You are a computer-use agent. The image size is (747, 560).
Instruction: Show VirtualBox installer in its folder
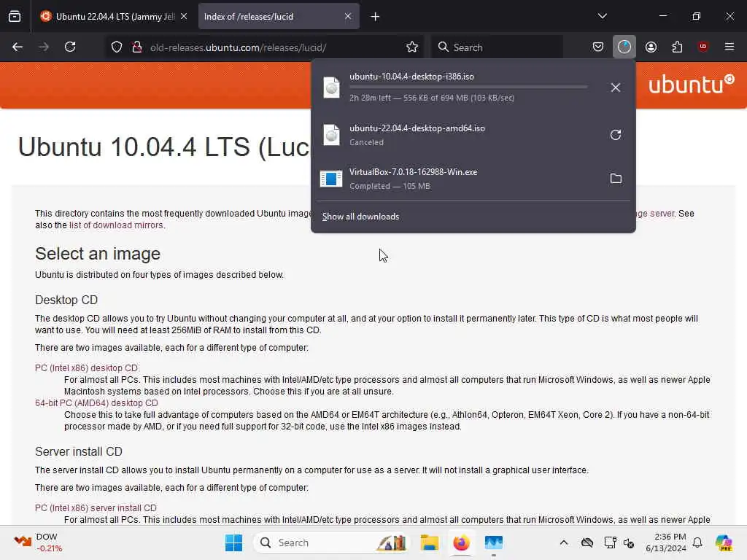point(616,179)
